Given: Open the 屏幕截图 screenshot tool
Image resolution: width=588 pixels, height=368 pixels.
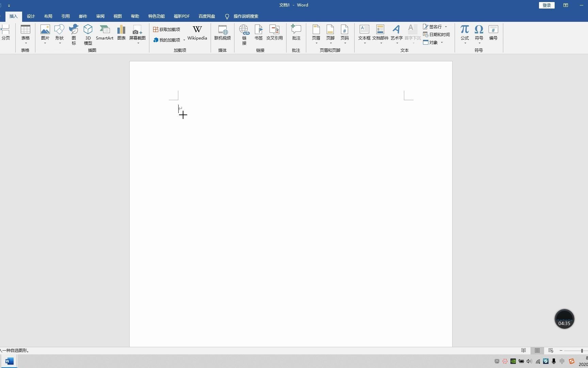Looking at the screenshot, I should point(137,34).
